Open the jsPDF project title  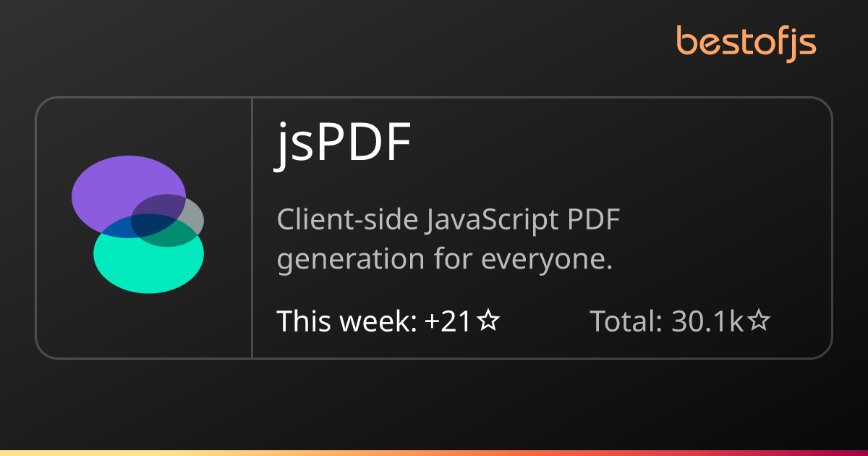pyautogui.click(x=343, y=145)
